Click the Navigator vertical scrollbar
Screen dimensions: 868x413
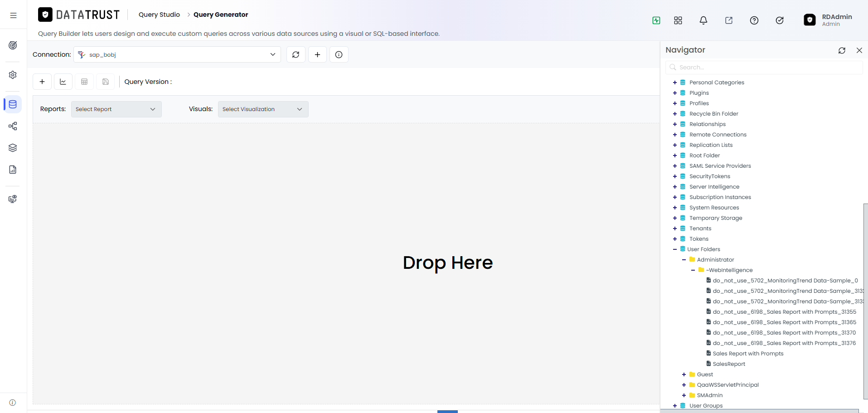tap(865, 301)
